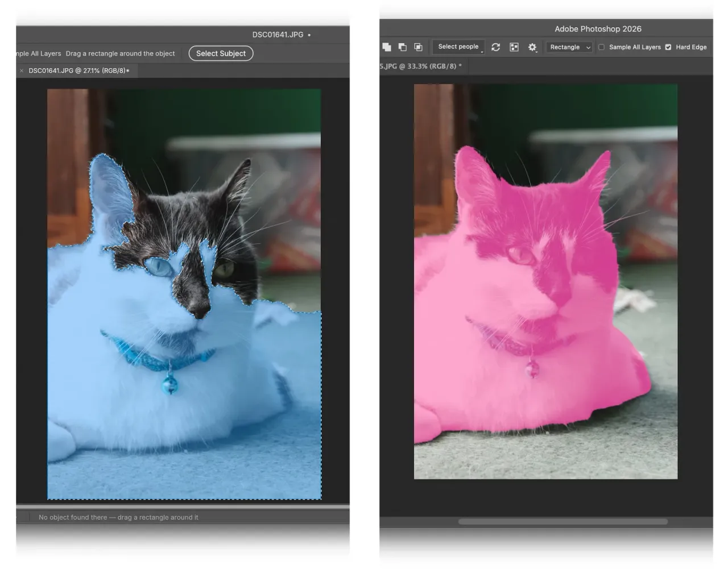Click the show all objects overlay icon
Image resolution: width=728 pixels, height=569 pixels.
pos(514,47)
